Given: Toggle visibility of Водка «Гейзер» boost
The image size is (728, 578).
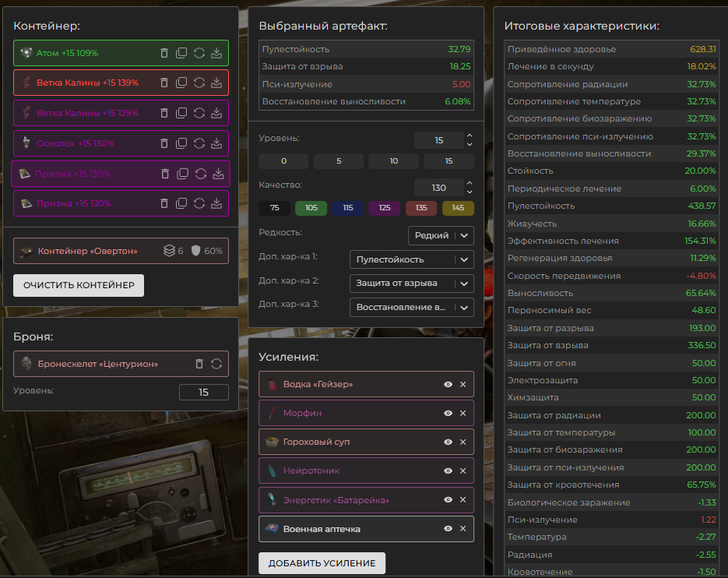Looking at the screenshot, I should click(448, 384).
